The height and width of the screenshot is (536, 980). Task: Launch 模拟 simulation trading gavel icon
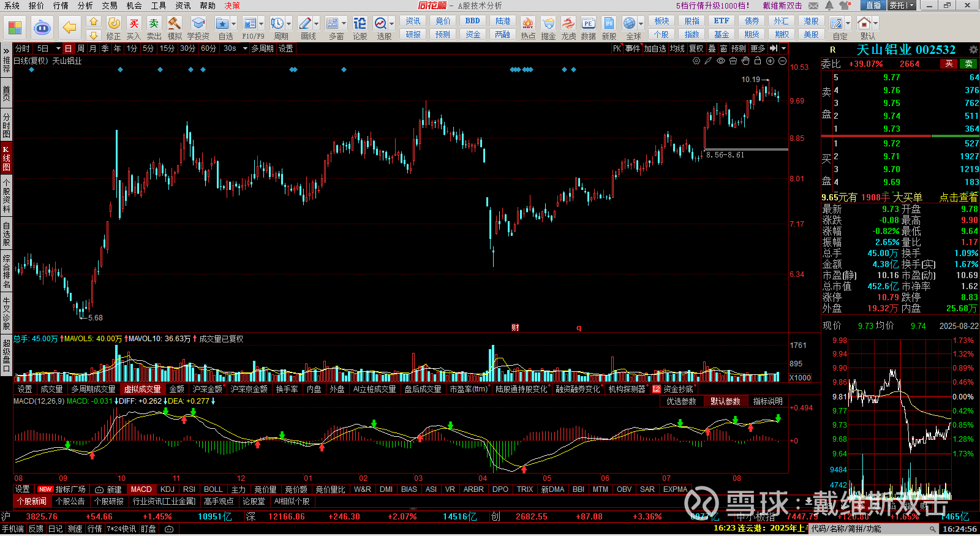tap(175, 28)
